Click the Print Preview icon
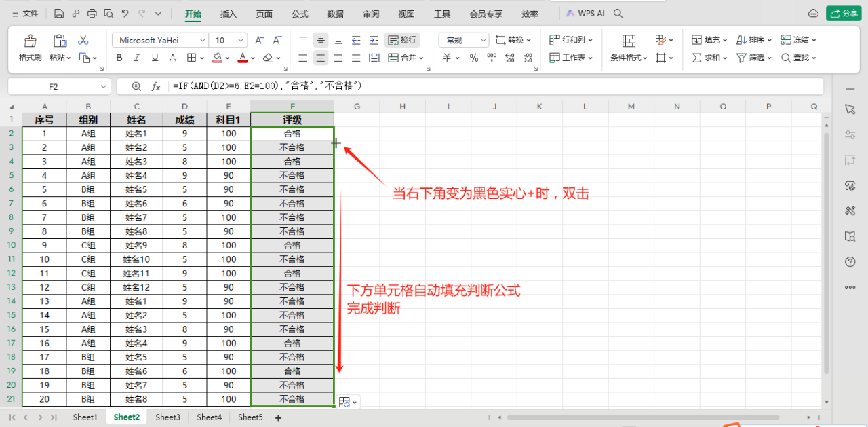868x427 pixels. point(108,14)
